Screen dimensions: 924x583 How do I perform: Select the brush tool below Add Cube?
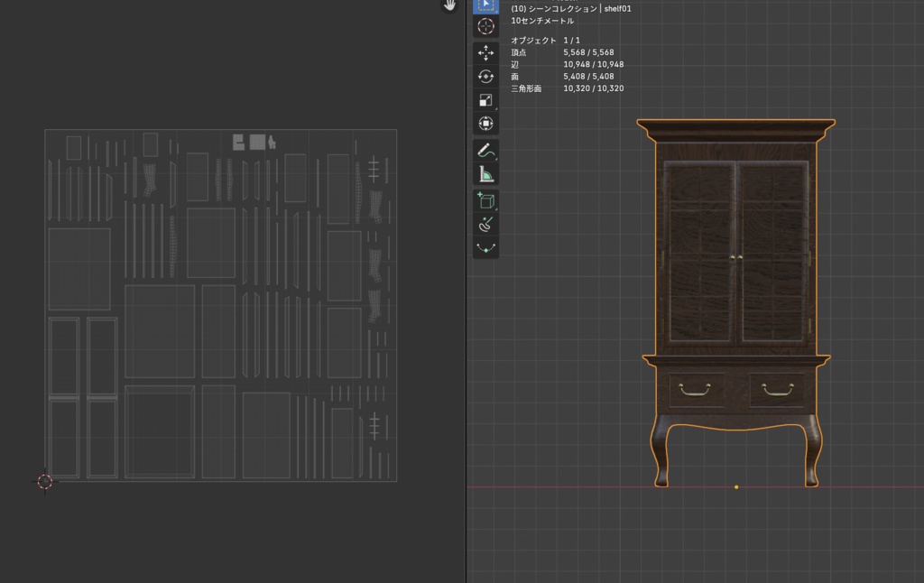485,225
